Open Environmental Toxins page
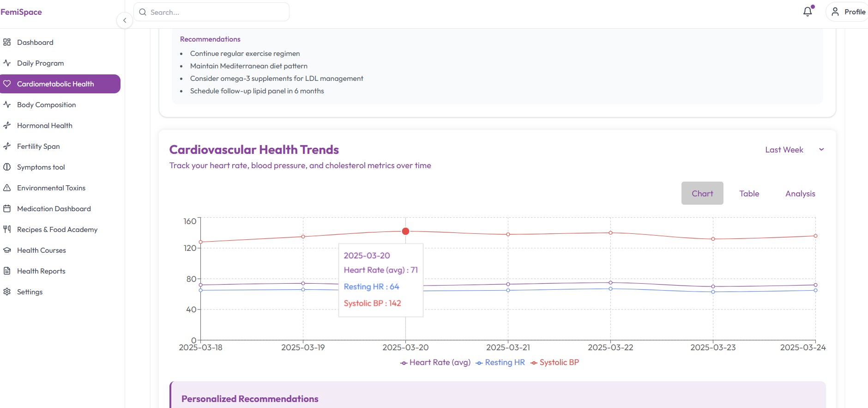The width and height of the screenshot is (868, 408). click(60, 188)
